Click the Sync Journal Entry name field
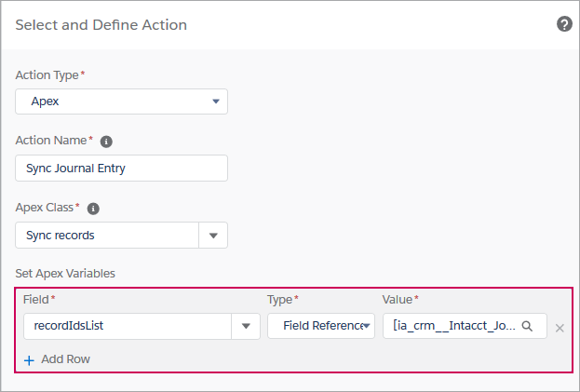This screenshot has height=392, width=580. [121, 169]
